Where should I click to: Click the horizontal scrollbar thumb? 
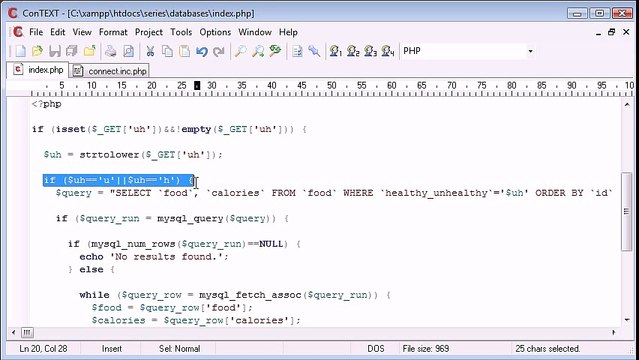coord(27,332)
